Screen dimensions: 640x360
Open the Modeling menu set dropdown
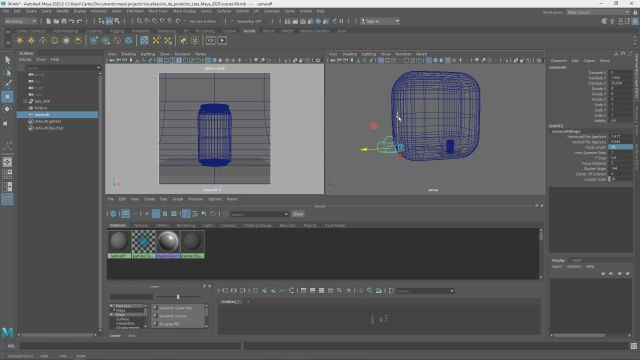(x=20, y=21)
